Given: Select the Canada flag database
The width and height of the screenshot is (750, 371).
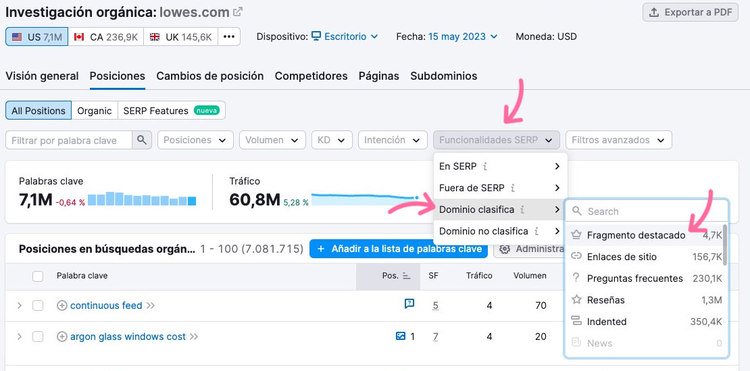Looking at the screenshot, I should click(x=106, y=37).
